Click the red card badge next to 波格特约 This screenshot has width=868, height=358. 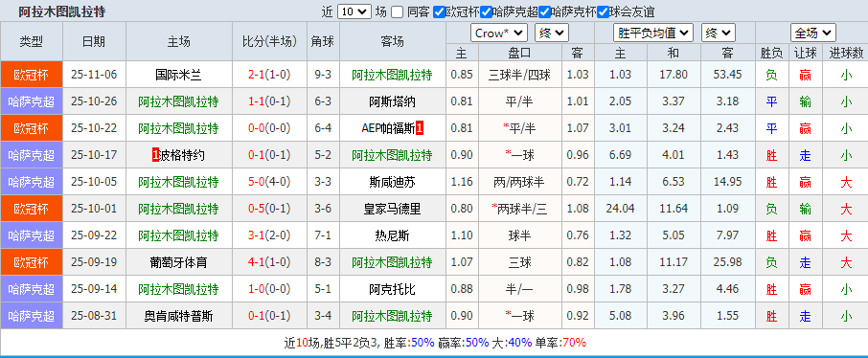pos(155,155)
